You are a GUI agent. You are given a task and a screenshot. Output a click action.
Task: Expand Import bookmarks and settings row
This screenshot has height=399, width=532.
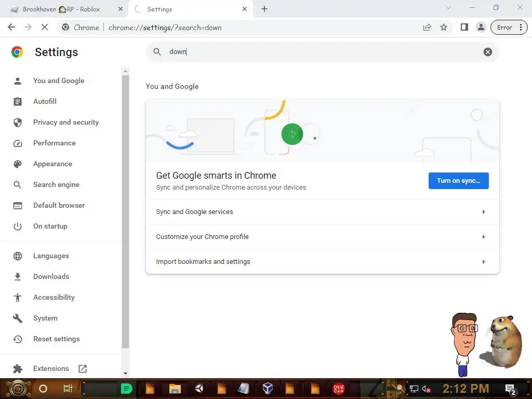[322, 262]
